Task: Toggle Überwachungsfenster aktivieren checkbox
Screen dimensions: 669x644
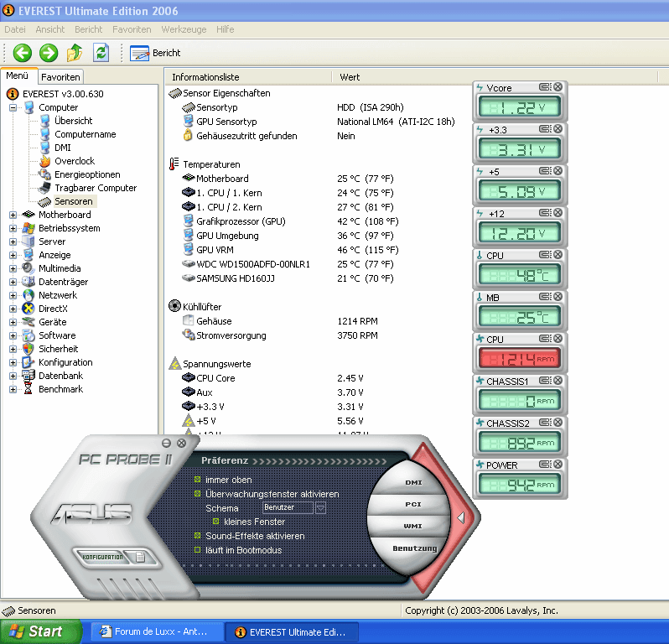Action: point(198,494)
